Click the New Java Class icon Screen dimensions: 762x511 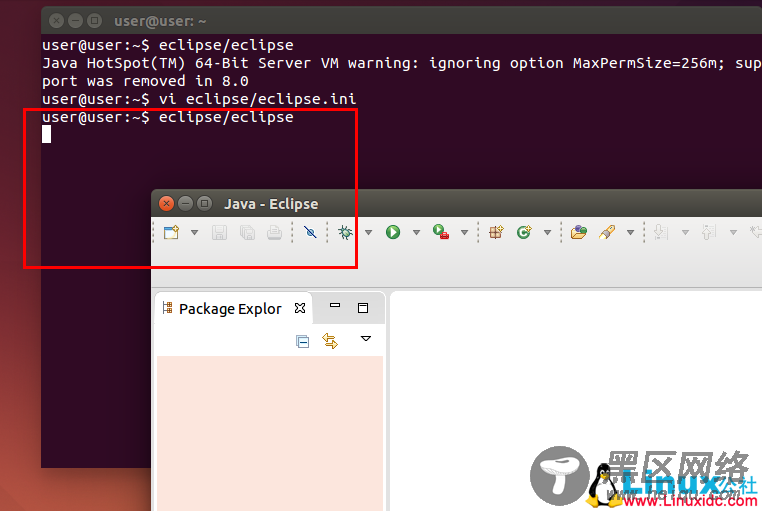tap(524, 232)
